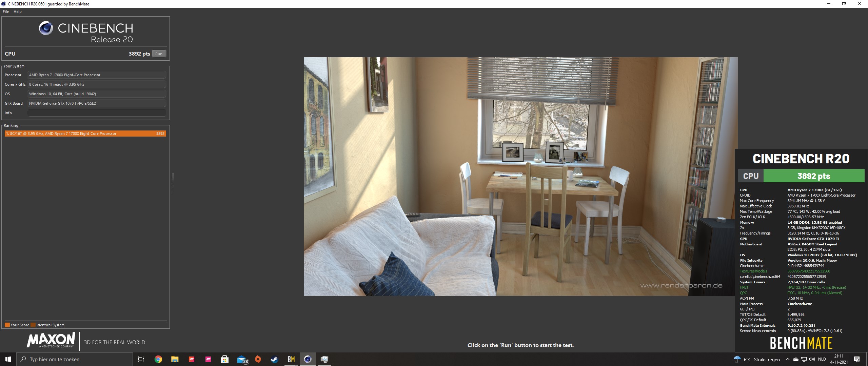The height and width of the screenshot is (366, 868).
Task: Open the Windows Start menu
Action: tap(8, 359)
